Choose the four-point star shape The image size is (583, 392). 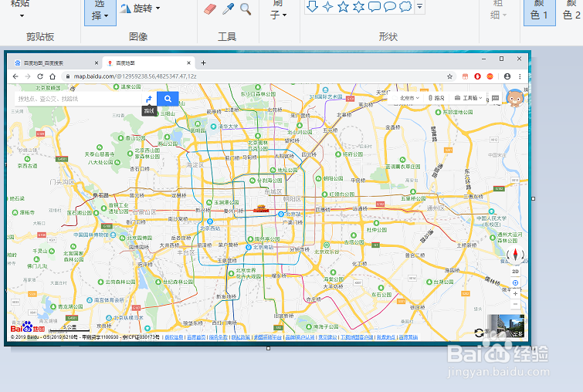[x=327, y=6]
